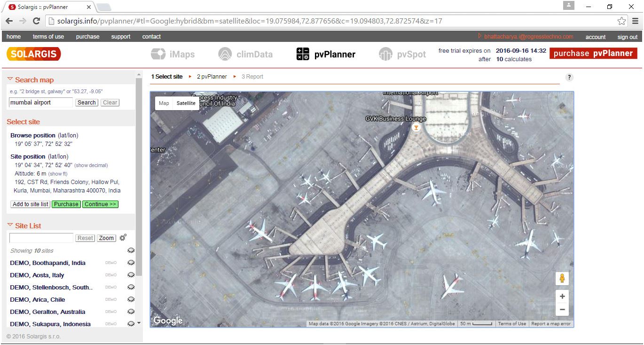Toggle visibility of DEMO, Boothapandi, India
The width and height of the screenshot is (644, 345).
tap(131, 263)
